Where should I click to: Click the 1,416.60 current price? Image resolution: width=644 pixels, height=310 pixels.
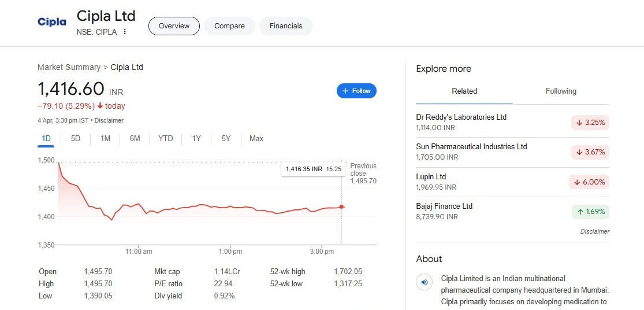[x=71, y=88]
